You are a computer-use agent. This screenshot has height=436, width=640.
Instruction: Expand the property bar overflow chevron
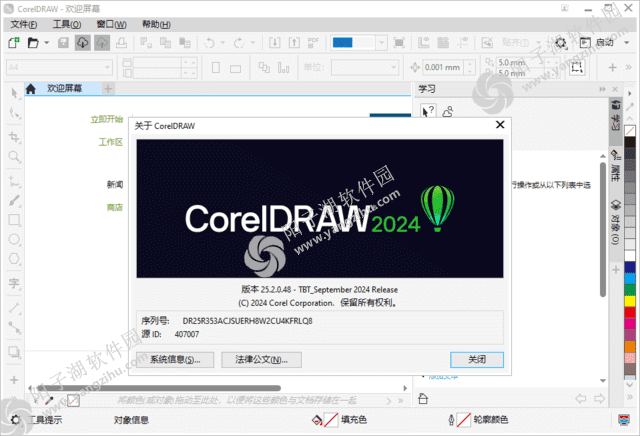[x=629, y=67]
